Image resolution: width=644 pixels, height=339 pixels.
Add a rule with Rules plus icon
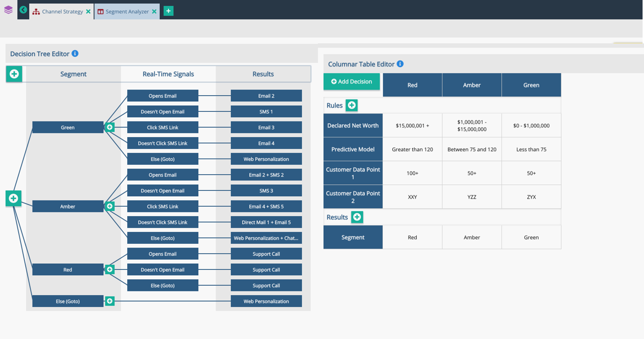(352, 105)
